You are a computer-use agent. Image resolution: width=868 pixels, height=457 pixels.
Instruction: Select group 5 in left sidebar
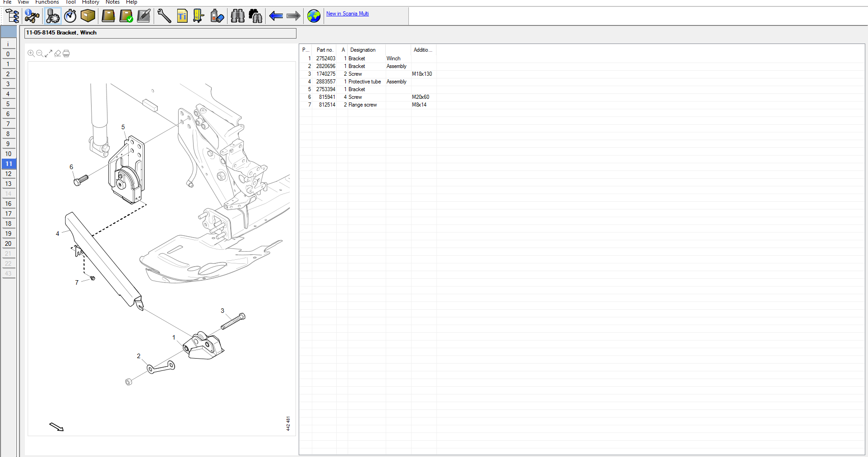(8, 104)
